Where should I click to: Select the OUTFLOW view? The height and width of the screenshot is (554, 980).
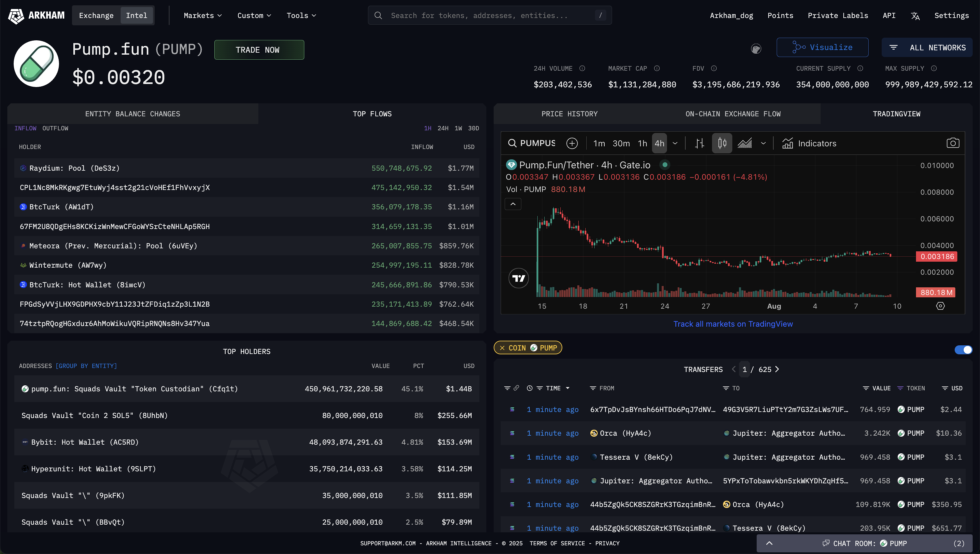click(x=55, y=128)
